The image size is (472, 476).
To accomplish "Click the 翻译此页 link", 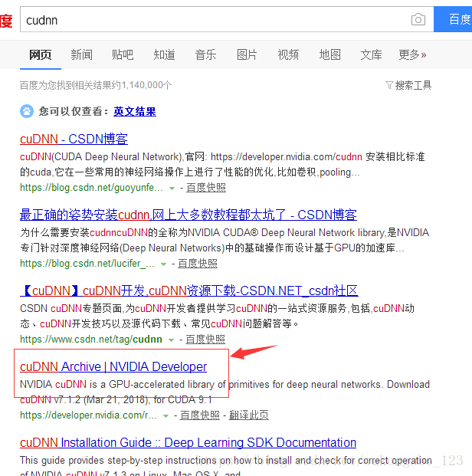I will point(248,415).
